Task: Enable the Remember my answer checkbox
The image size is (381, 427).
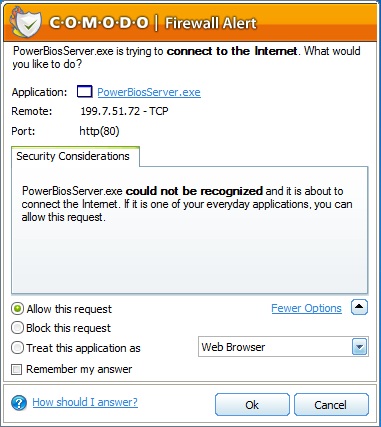Action: click(16, 369)
